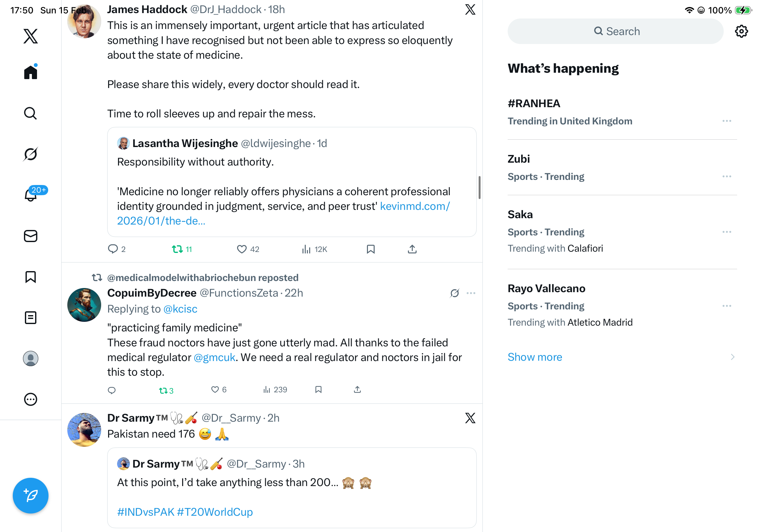
Task: Open Messages envelope in sidebar
Action: click(31, 236)
